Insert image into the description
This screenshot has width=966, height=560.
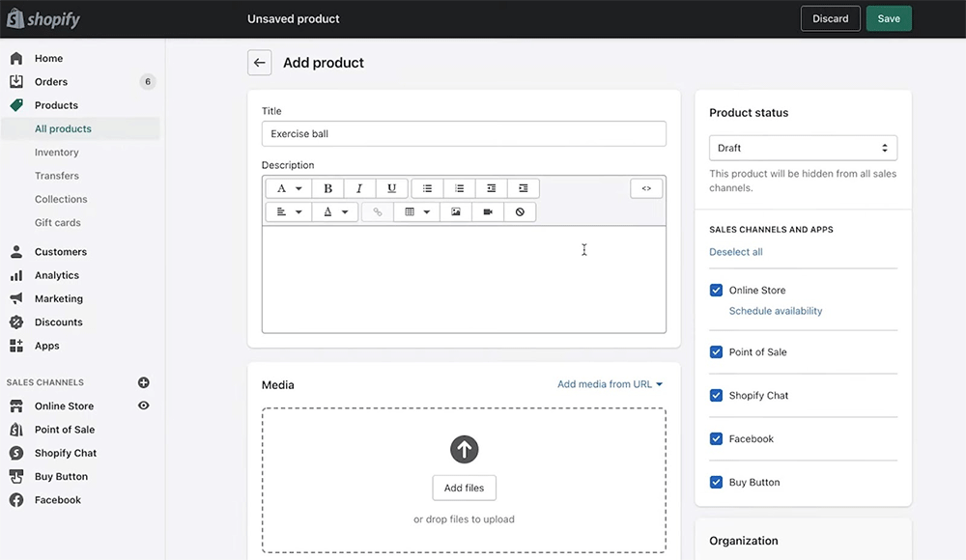point(456,211)
